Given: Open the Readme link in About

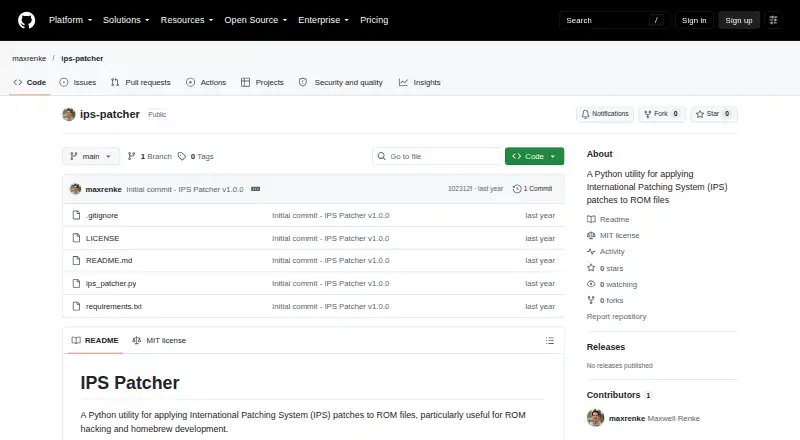Looking at the screenshot, I should tap(608, 219).
